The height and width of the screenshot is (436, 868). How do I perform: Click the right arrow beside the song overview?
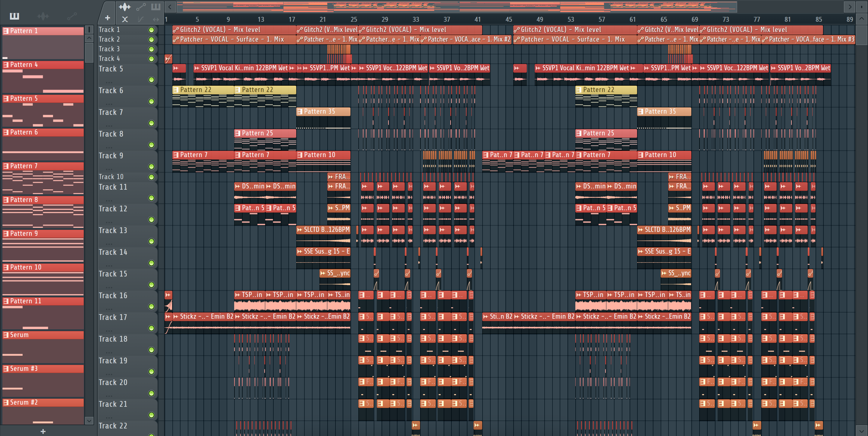click(x=850, y=7)
